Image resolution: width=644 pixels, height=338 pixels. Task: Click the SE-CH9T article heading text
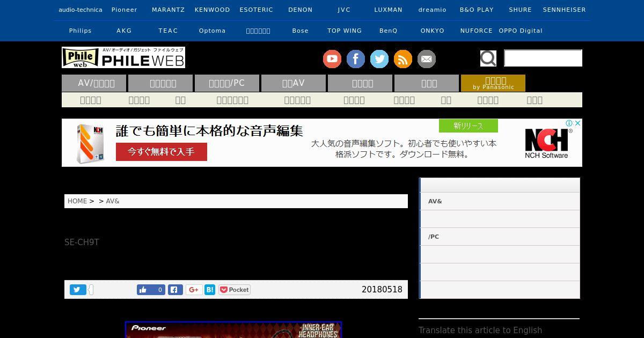(82, 243)
